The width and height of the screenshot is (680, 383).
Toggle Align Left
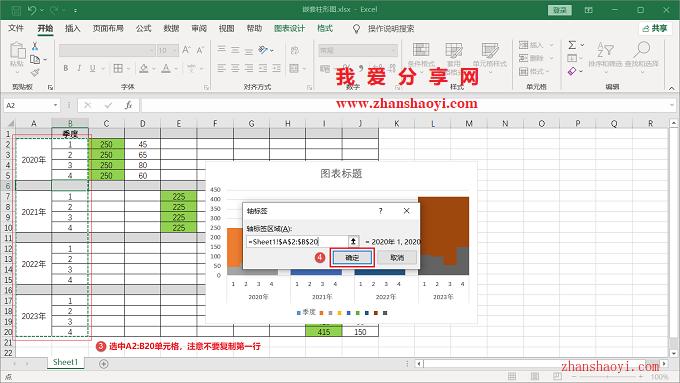tap(222, 68)
